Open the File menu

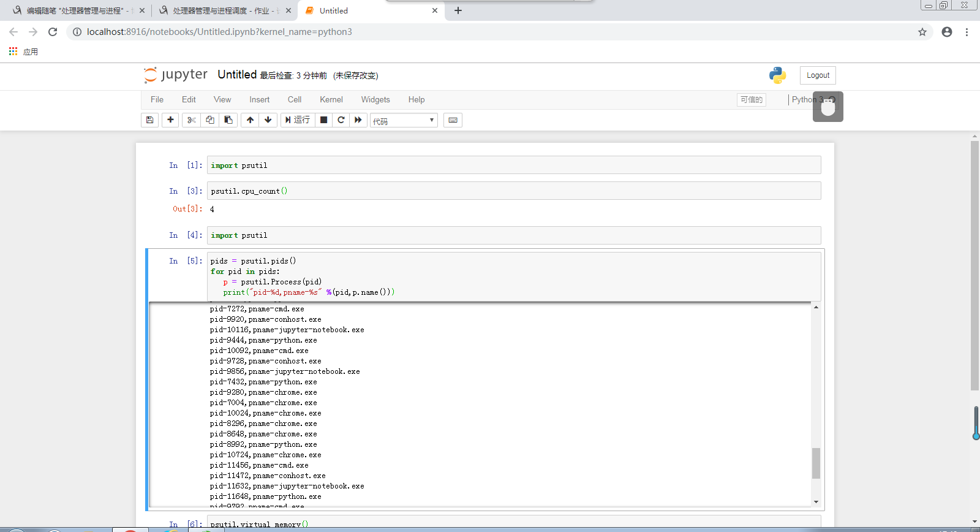157,99
